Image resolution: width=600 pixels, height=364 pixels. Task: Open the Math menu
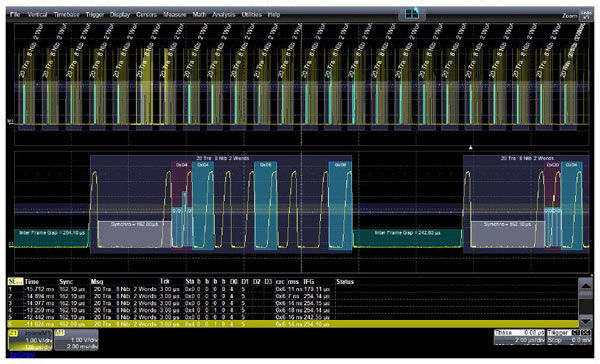pos(199,15)
